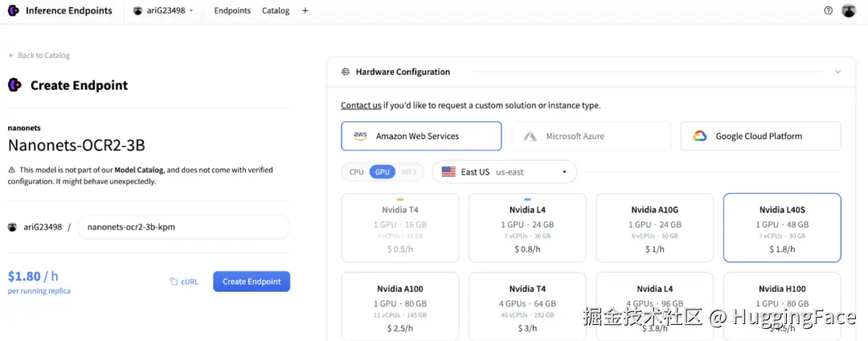Viewport: 868px width, 341px height.
Task: Choose the Nvidia T4 1 GPU 16 GB instance
Action: (400, 228)
